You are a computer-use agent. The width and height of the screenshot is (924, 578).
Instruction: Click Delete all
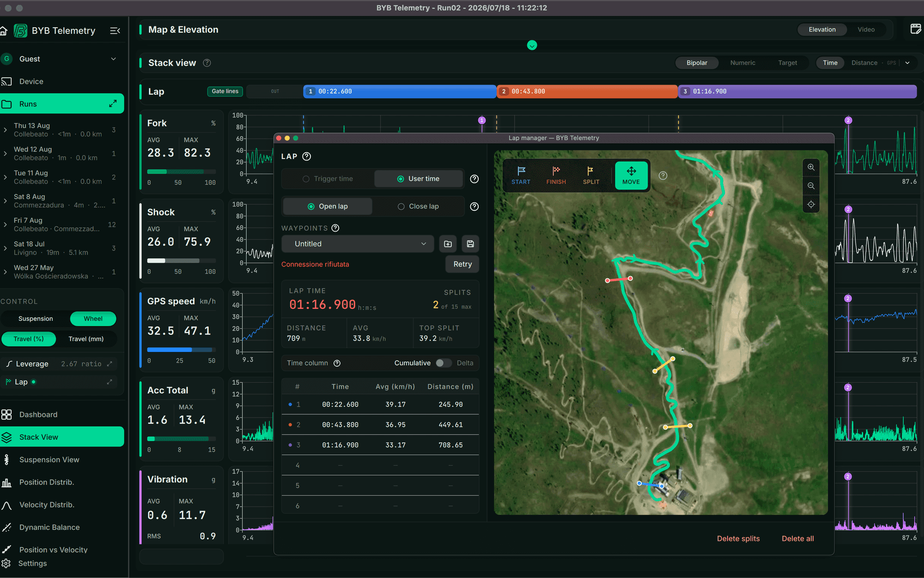click(x=797, y=539)
